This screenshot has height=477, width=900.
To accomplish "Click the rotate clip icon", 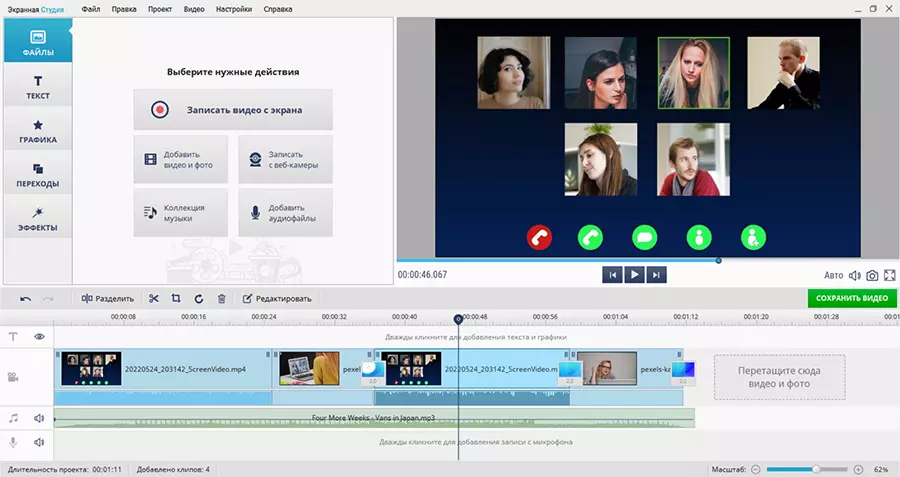I will pos(198,298).
